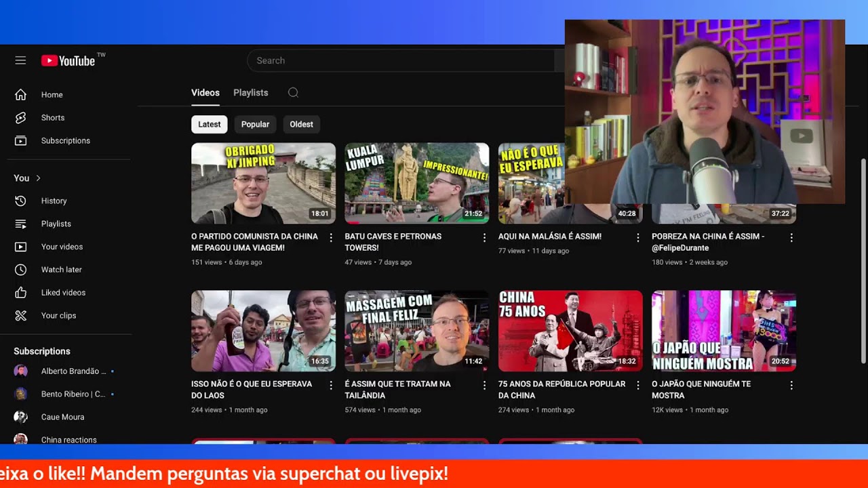This screenshot has width=868, height=488.
Task: Open ISSO NÃO É O QUE EU ESPERAVA DO LAOS title
Action: pyautogui.click(x=252, y=390)
